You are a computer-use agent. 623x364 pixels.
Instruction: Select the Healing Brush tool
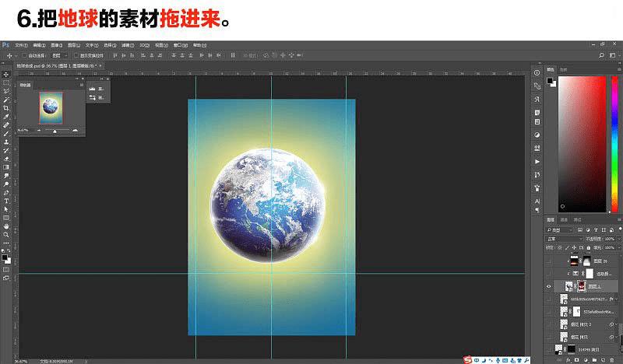tap(6, 125)
